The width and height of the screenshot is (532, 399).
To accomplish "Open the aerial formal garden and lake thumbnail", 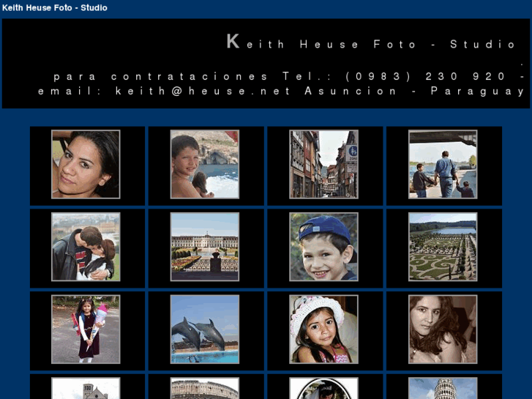I will coord(443,247).
